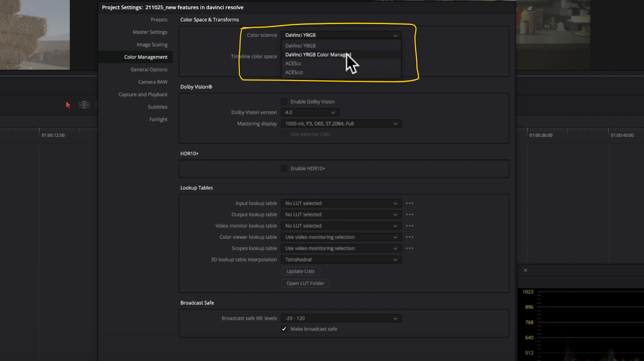Open Color viewer lookup table dropdown
Screen dimensions: 644x361
coord(341,237)
